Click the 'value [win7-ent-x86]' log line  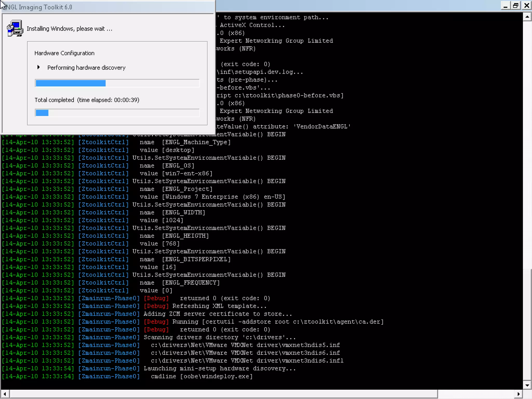pos(176,174)
